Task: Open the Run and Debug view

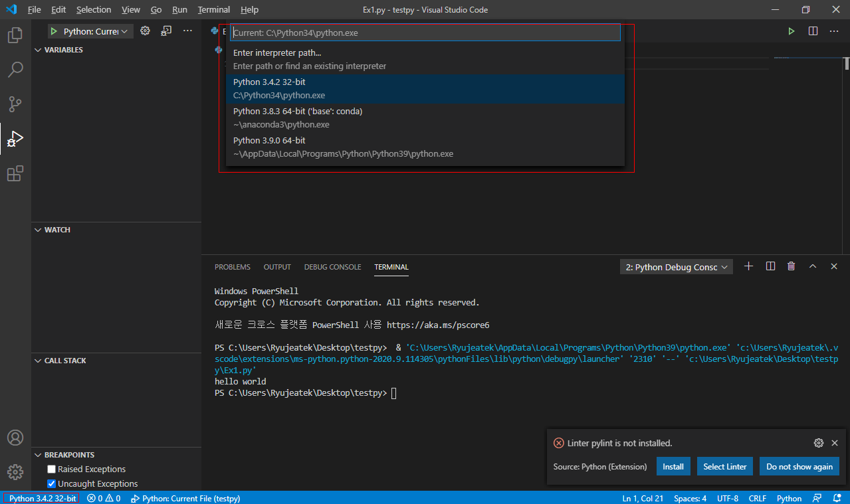Action: (x=15, y=139)
